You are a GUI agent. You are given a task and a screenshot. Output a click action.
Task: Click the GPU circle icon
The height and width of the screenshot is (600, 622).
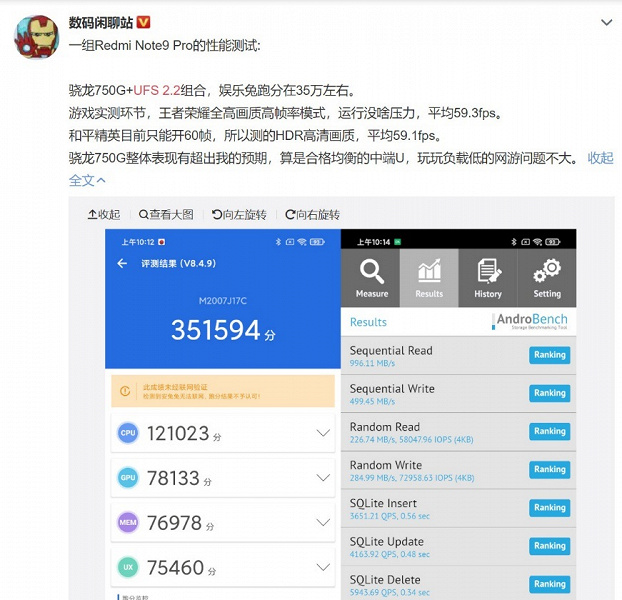[128, 477]
